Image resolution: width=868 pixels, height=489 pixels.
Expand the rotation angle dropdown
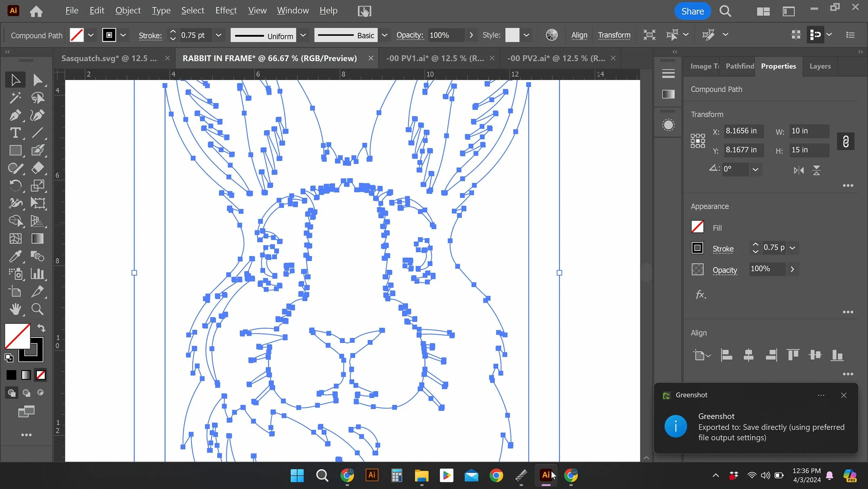pyautogui.click(x=755, y=170)
